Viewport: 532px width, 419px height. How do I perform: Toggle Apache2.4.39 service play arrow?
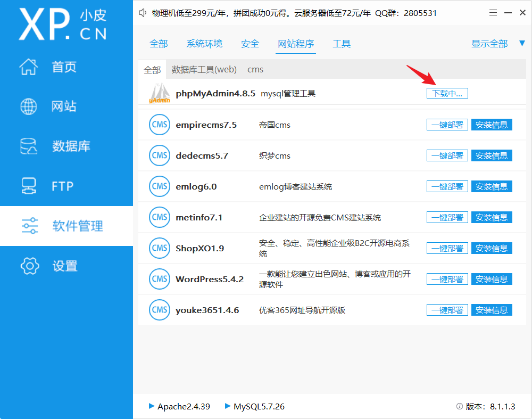coord(152,406)
